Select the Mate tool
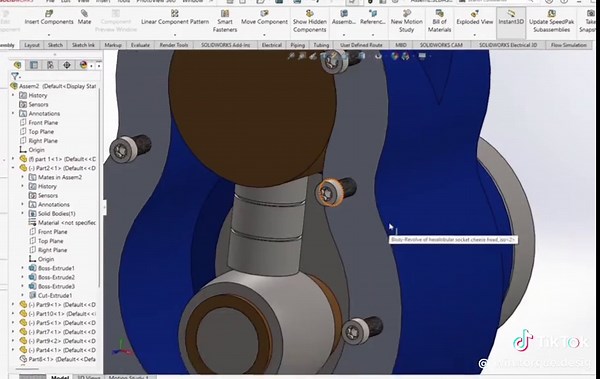This screenshot has width=600, height=379. point(84,18)
